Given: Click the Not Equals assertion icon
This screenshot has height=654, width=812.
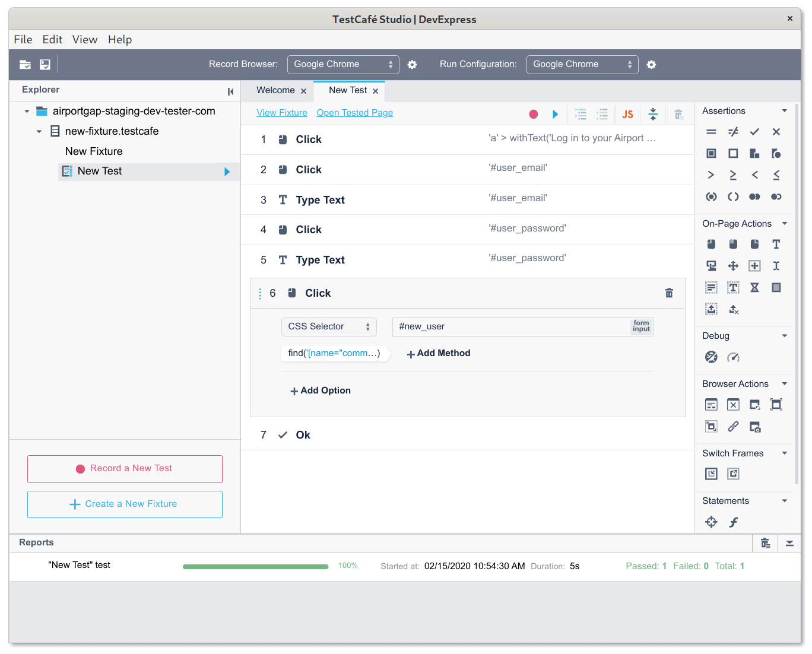Looking at the screenshot, I should click(733, 132).
